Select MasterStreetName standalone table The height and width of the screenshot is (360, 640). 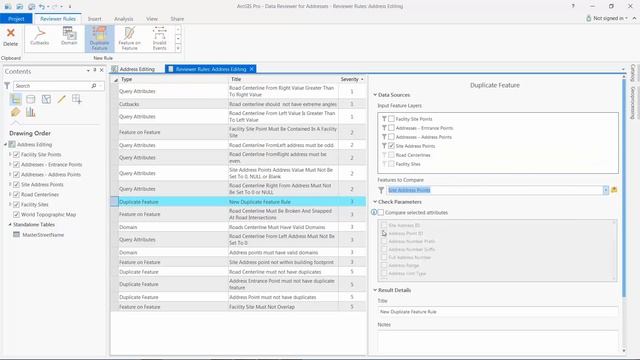pos(43,235)
